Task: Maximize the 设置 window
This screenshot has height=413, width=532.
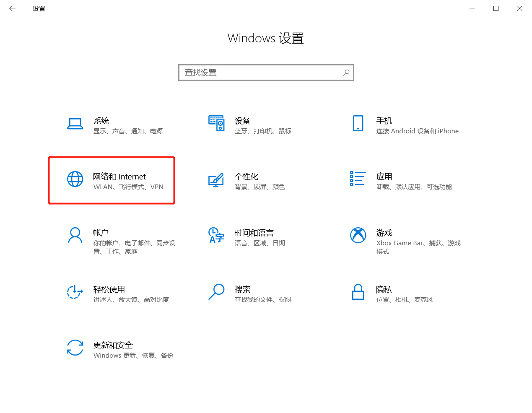Action: [x=496, y=8]
